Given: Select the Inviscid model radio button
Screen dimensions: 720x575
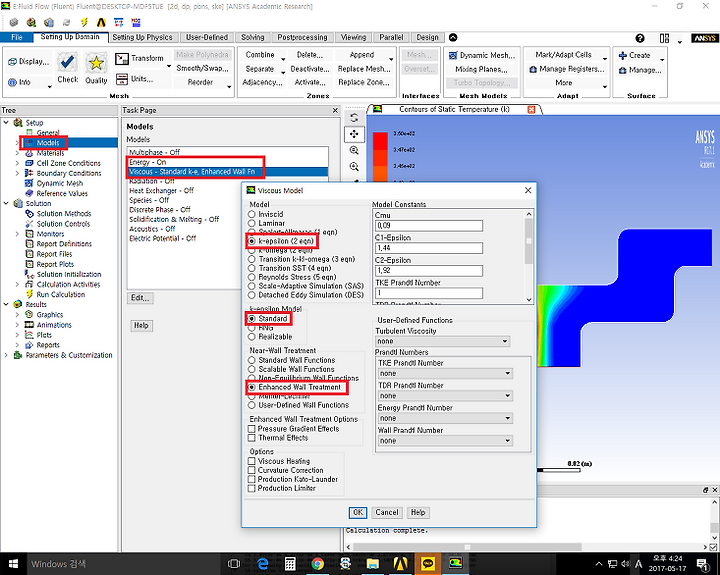Looking at the screenshot, I should coord(252,214).
